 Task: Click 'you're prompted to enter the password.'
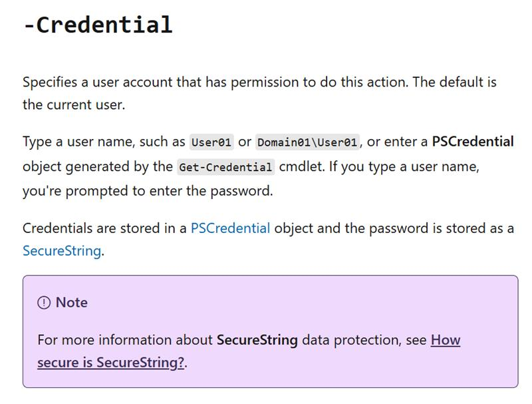(x=148, y=191)
